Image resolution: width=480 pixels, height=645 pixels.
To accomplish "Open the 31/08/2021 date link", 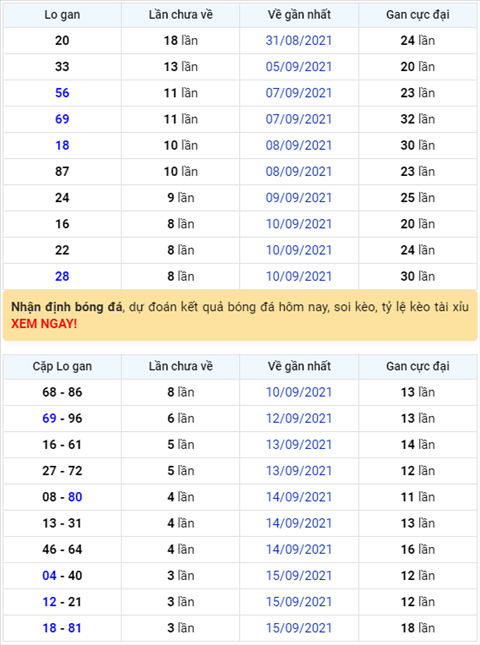I will [x=299, y=40].
